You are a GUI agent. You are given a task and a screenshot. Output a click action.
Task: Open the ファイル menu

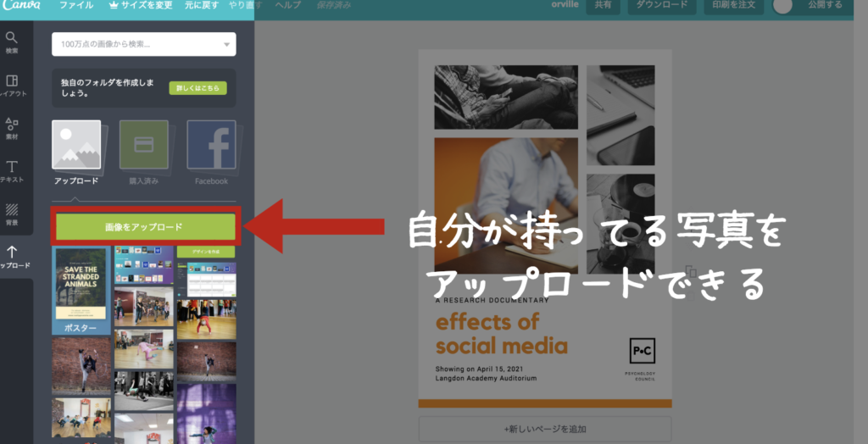[x=76, y=6]
